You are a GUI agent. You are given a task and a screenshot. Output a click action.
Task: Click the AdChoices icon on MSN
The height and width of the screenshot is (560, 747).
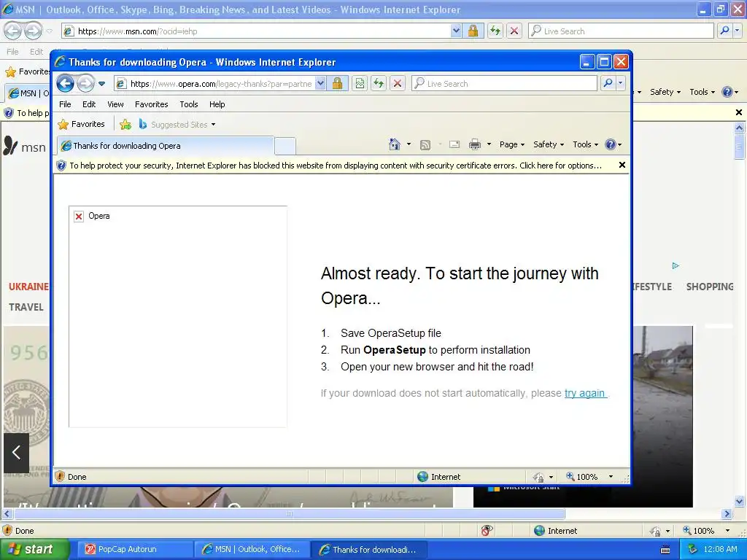(676, 265)
